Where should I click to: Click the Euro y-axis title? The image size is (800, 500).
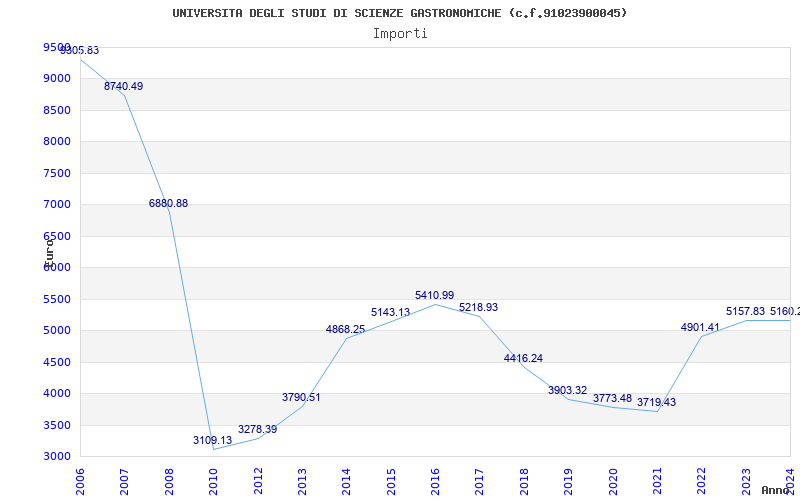(48, 253)
